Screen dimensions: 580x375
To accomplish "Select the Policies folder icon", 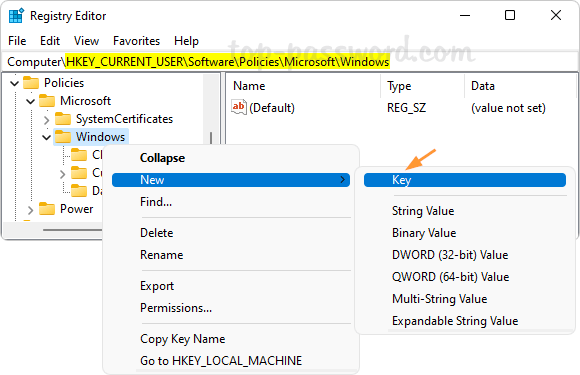I will pyautogui.click(x=31, y=83).
